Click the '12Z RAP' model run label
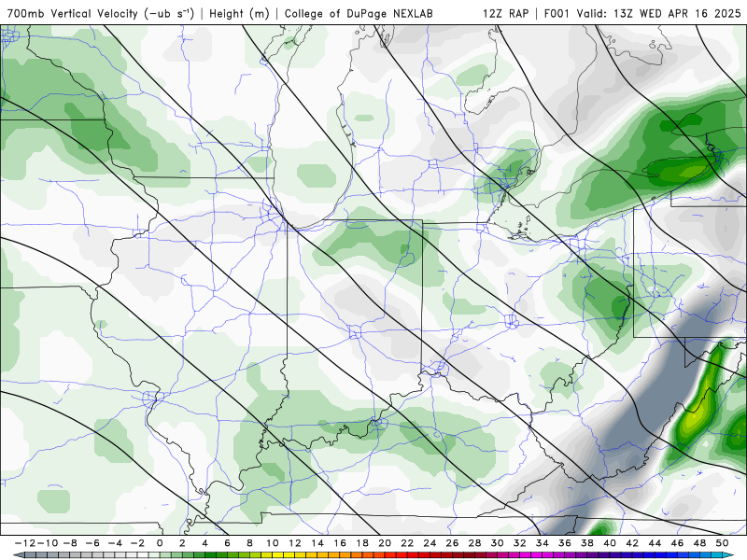Image resolution: width=747 pixels, height=560 pixels. pyautogui.click(x=505, y=13)
